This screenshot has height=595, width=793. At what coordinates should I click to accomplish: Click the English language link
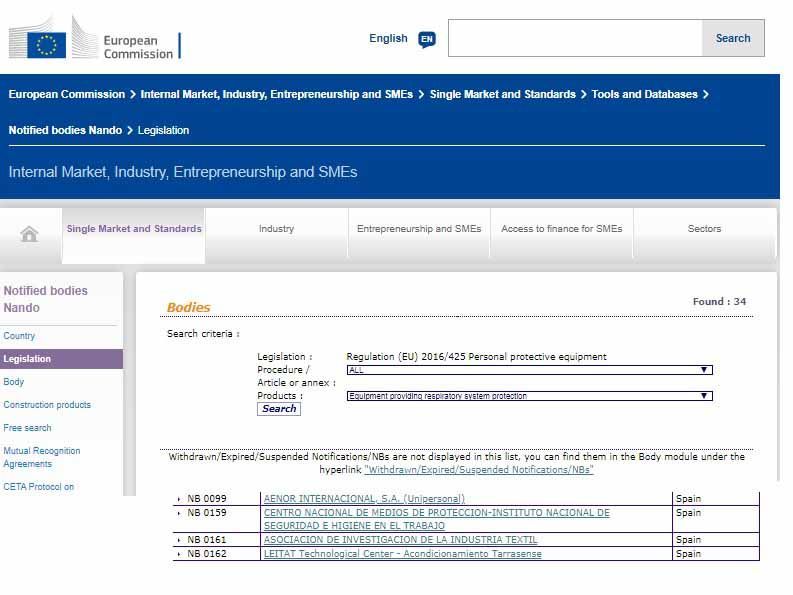click(388, 38)
